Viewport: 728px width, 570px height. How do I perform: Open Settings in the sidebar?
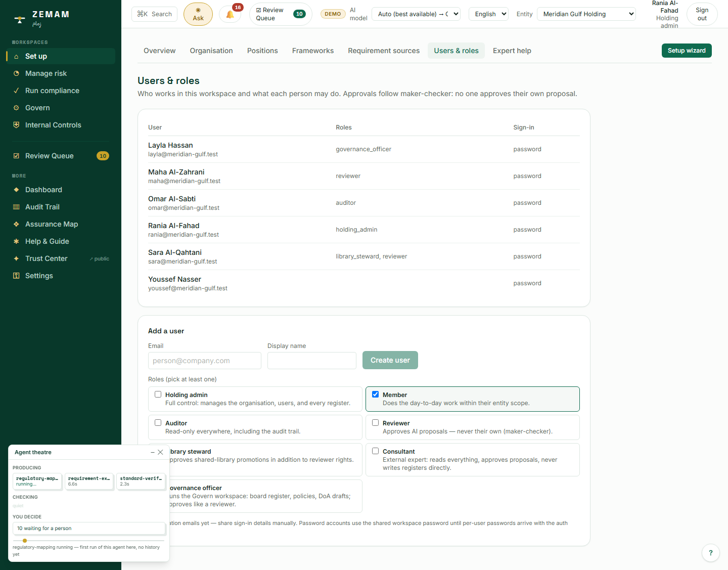tap(39, 276)
